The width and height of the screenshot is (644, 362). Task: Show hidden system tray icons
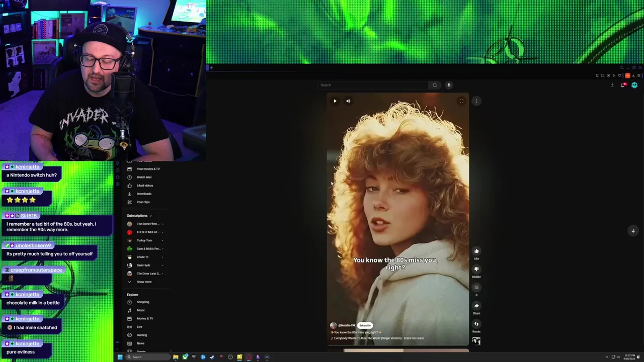607,357
